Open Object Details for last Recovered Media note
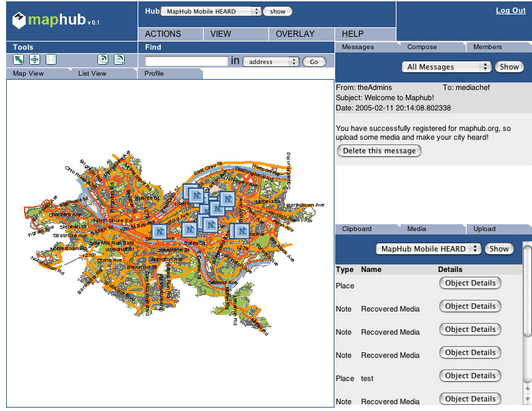 (x=470, y=399)
